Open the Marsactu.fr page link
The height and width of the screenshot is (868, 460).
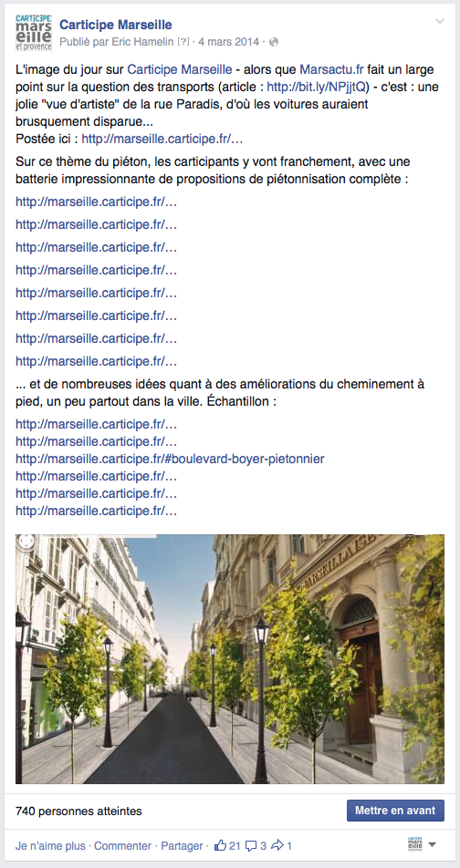click(332, 69)
